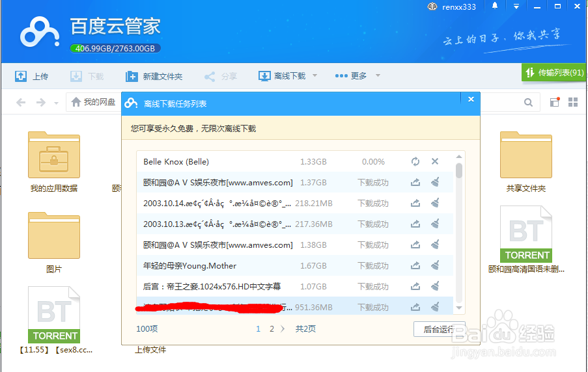Click the 后台运行 button
The width and height of the screenshot is (588, 372).
pyautogui.click(x=439, y=329)
